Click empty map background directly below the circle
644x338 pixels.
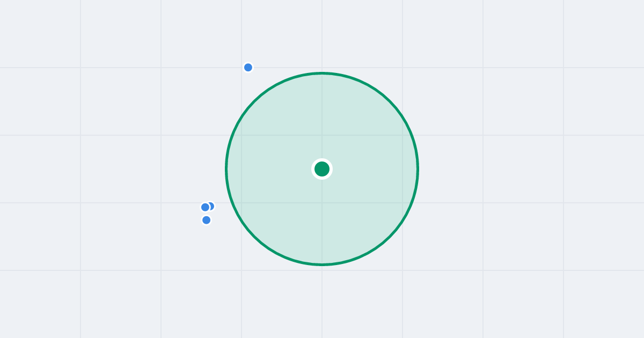322,303
